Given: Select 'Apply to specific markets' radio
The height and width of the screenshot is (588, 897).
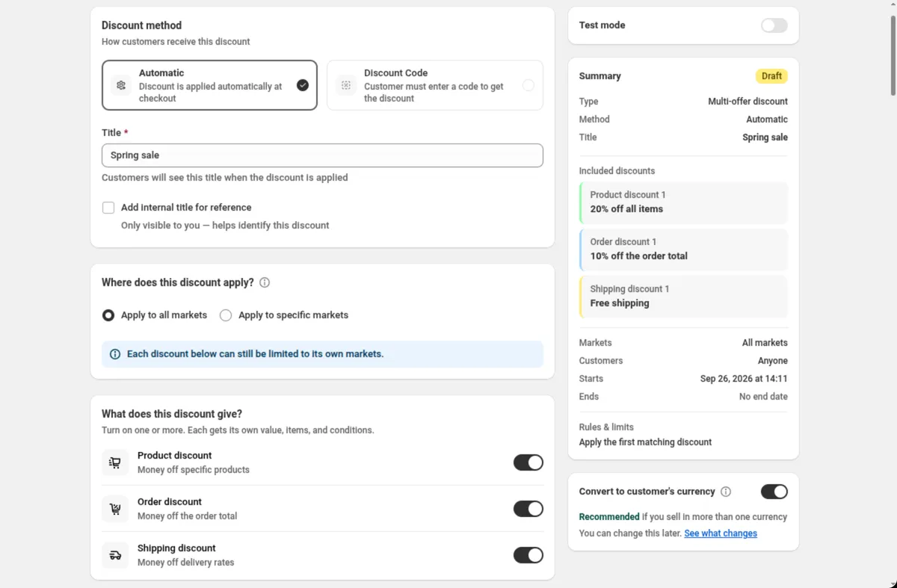Looking at the screenshot, I should [226, 315].
